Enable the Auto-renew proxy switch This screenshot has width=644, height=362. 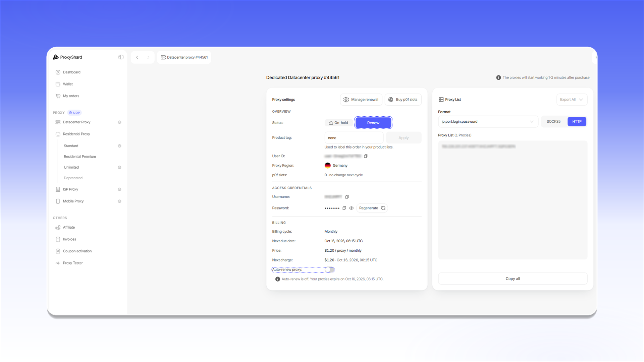click(x=329, y=269)
